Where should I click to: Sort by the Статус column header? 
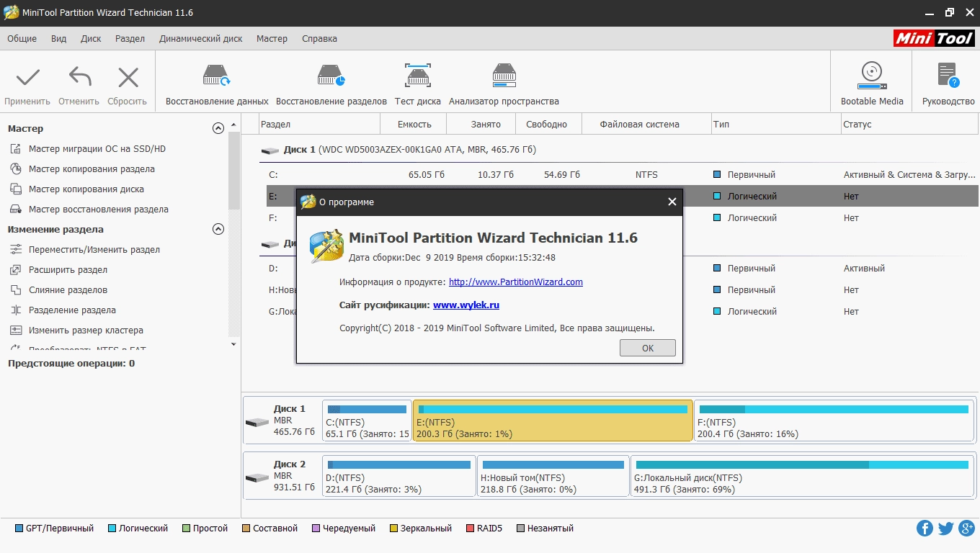pos(909,124)
